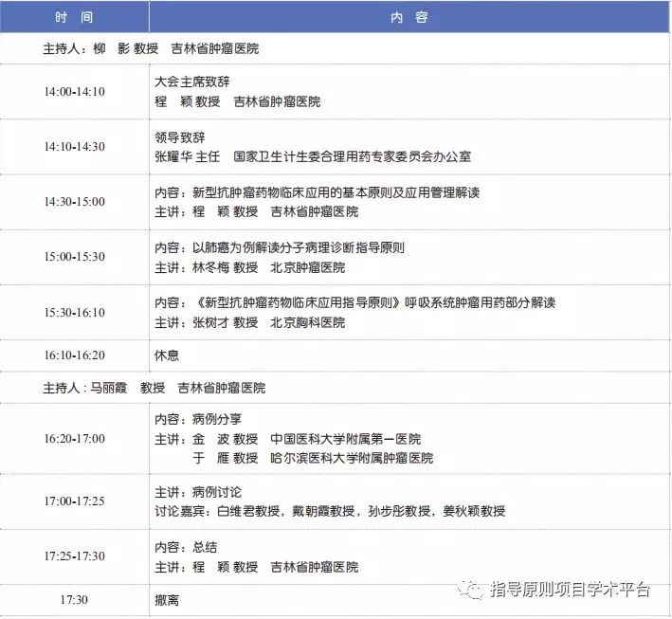Click the 撤离 entry in the last row
Screen dimensions: 672x619
167,600
